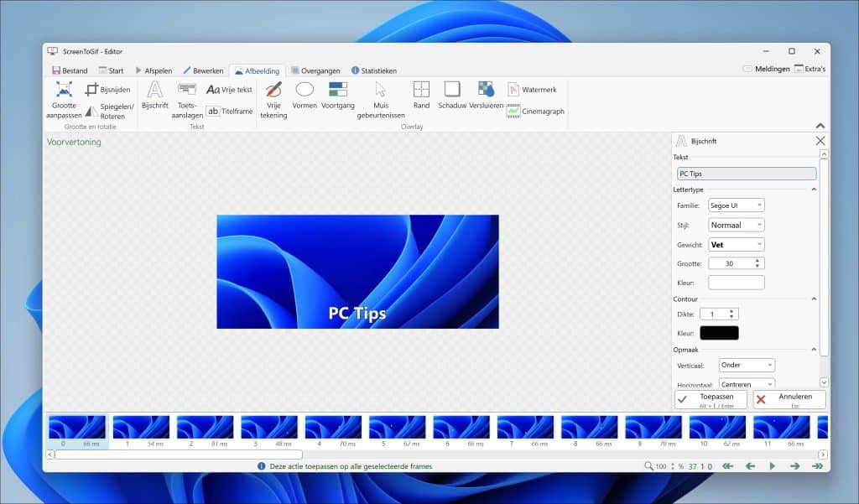Select the Rand border tool
This screenshot has height=504, width=859.
pyautogui.click(x=421, y=96)
